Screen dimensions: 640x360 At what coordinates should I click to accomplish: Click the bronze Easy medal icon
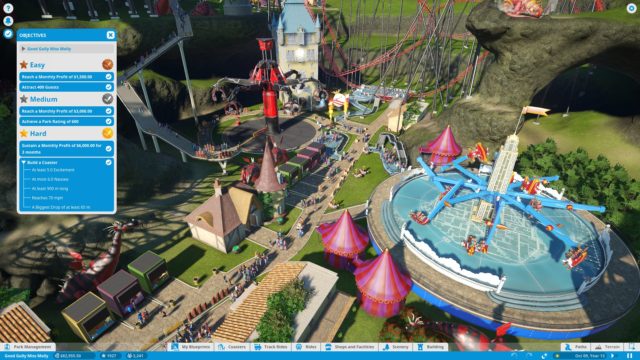pos(107,64)
